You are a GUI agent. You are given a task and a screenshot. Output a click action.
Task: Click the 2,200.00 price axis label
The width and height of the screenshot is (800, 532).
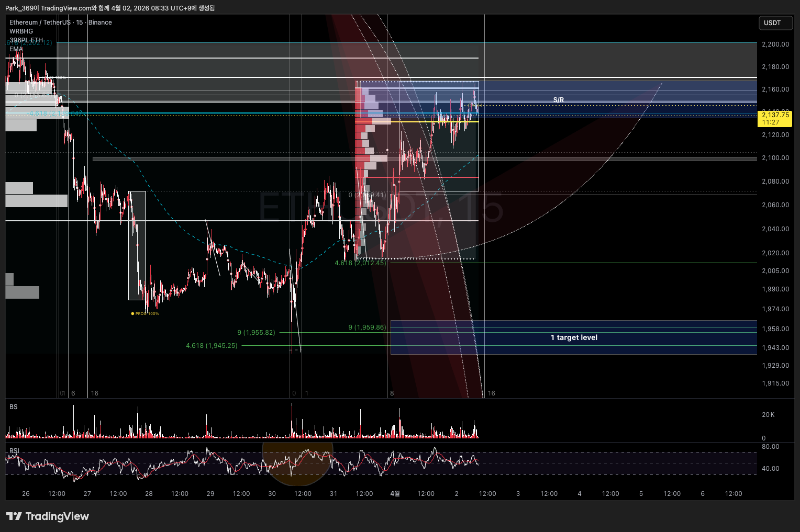[775, 44]
